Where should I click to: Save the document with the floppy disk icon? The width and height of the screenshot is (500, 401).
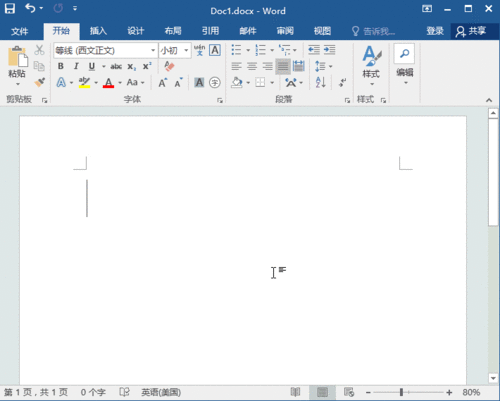10,9
